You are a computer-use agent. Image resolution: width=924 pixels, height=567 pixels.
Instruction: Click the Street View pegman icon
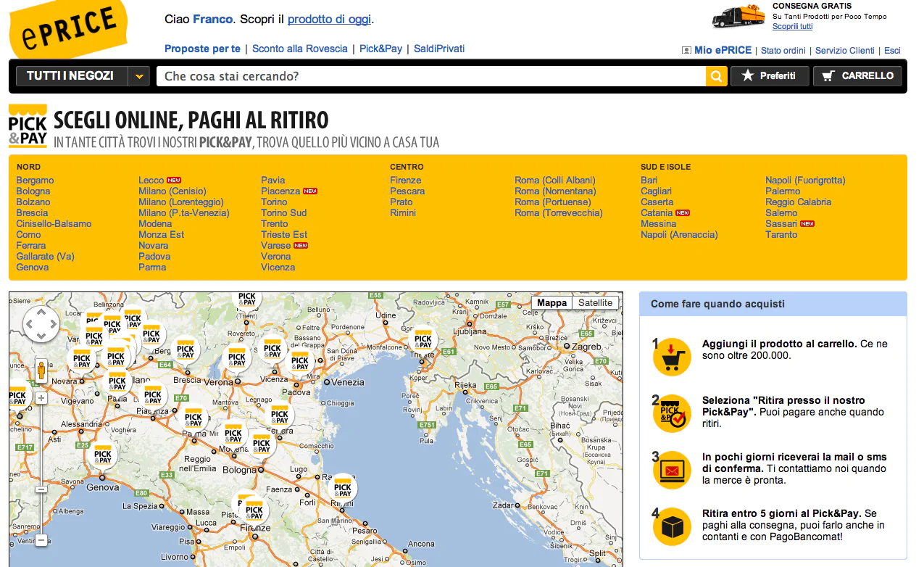pyautogui.click(x=41, y=370)
